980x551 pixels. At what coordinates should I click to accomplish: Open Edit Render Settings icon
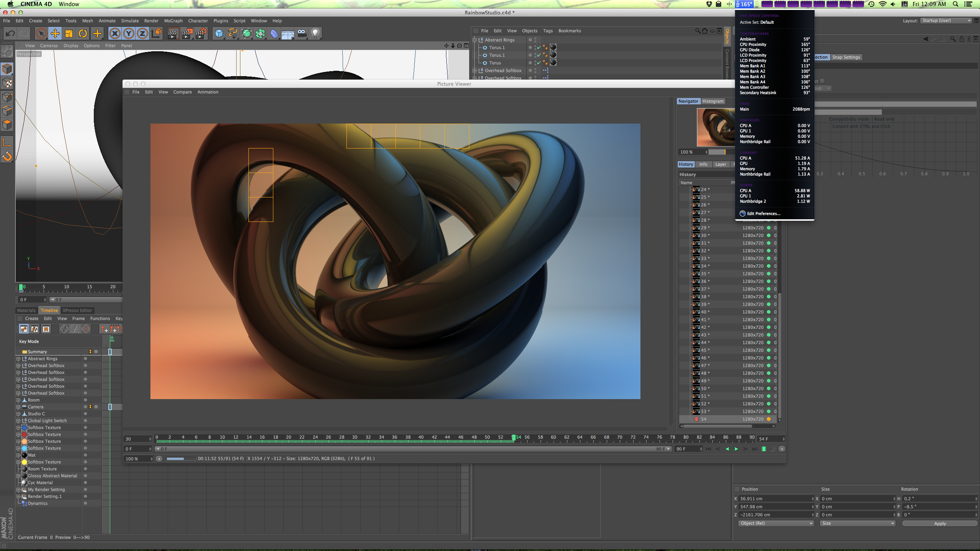point(201,34)
